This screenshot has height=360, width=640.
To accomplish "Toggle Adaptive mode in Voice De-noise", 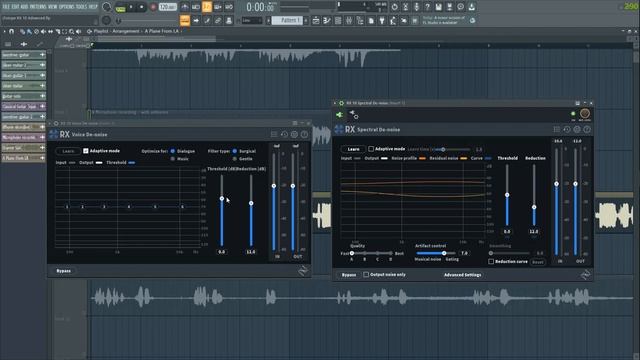I will (86, 151).
